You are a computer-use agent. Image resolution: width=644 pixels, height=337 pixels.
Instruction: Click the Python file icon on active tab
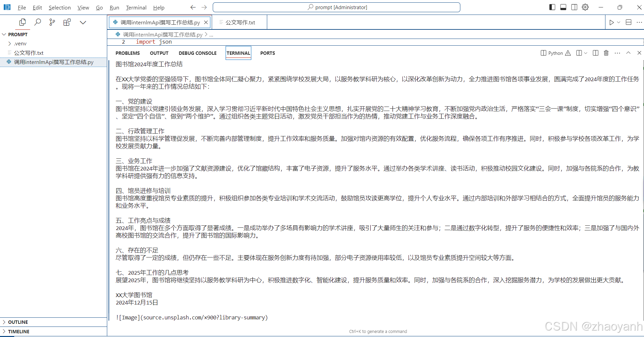point(115,22)
